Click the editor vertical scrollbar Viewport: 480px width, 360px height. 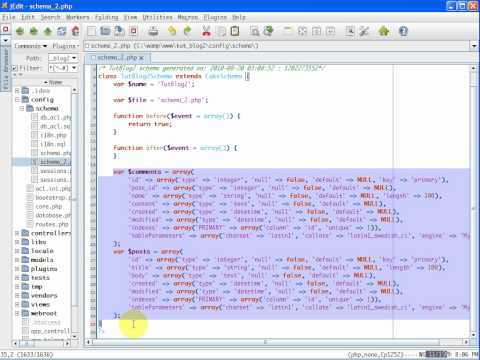pos(474,201)
